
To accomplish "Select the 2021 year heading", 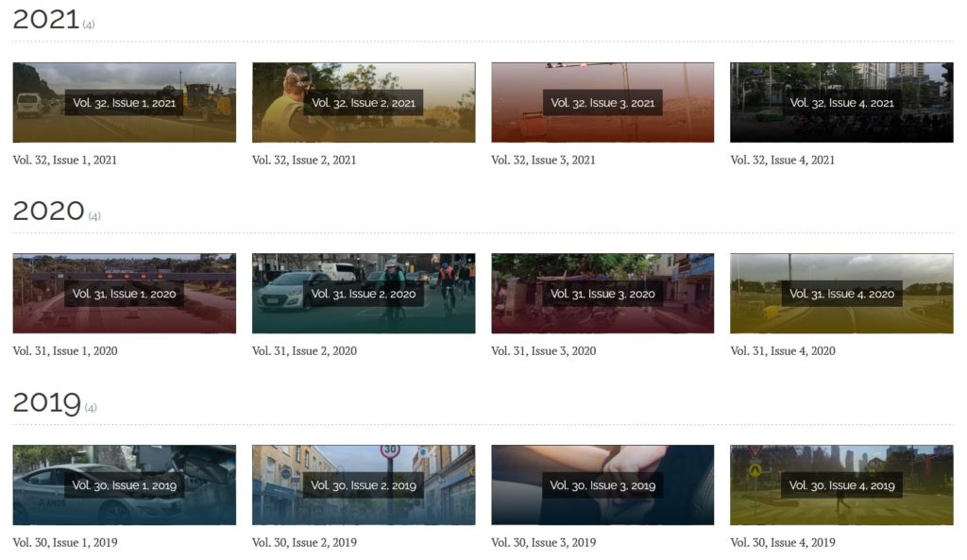I will (46, 20).
